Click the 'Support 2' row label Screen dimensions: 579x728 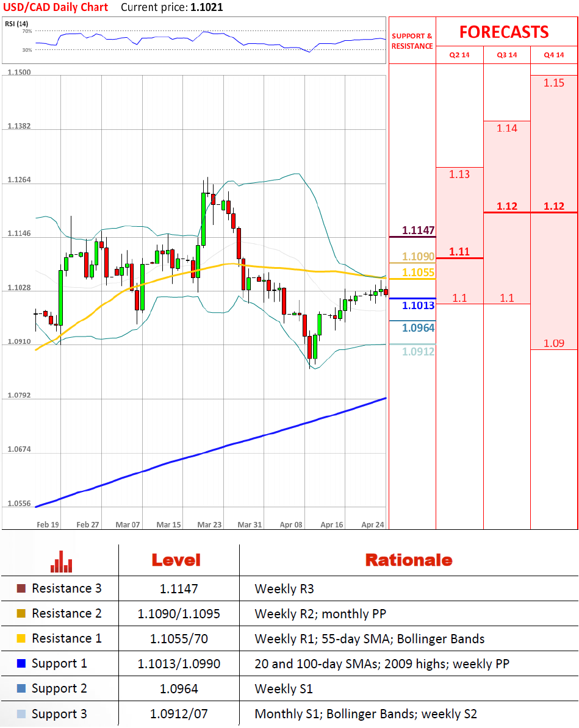point(59,688)
